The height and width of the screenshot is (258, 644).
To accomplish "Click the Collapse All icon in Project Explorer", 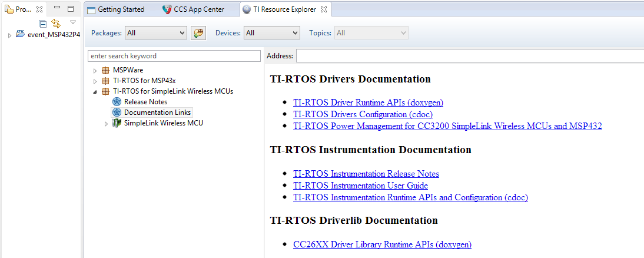I will 43,24.
